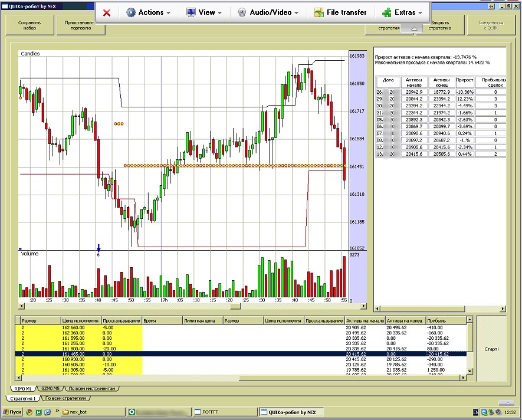
Task: Open the Actions dropdown arrow
Action: coord(169,13)
